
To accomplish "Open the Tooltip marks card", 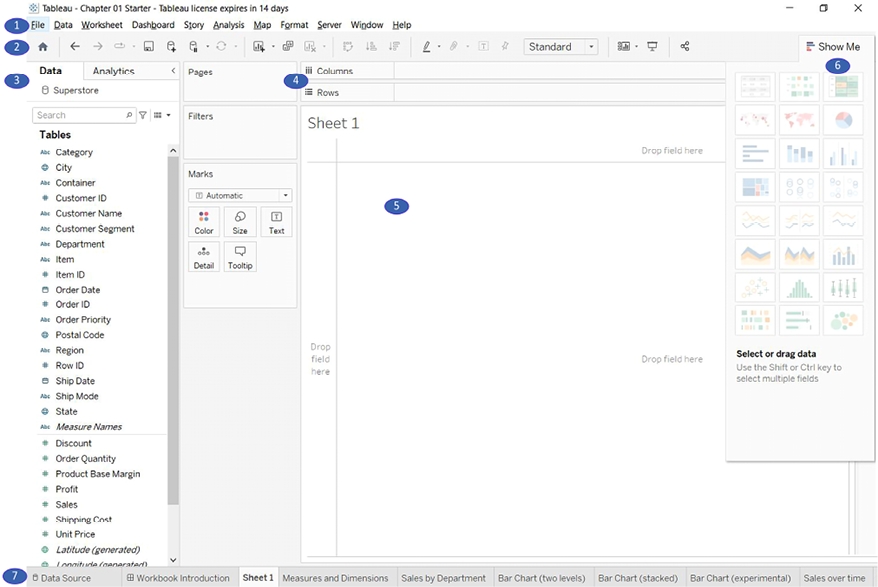I will (240, 257).
